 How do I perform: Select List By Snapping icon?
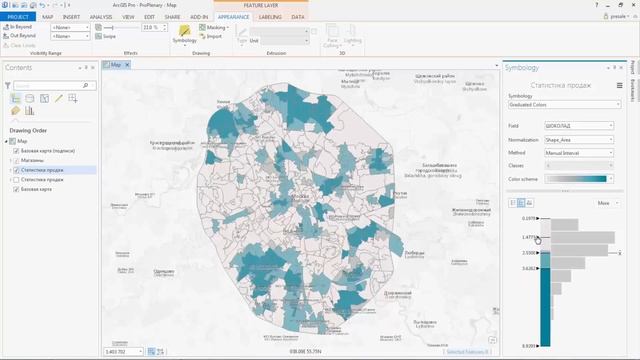[73, 98]
